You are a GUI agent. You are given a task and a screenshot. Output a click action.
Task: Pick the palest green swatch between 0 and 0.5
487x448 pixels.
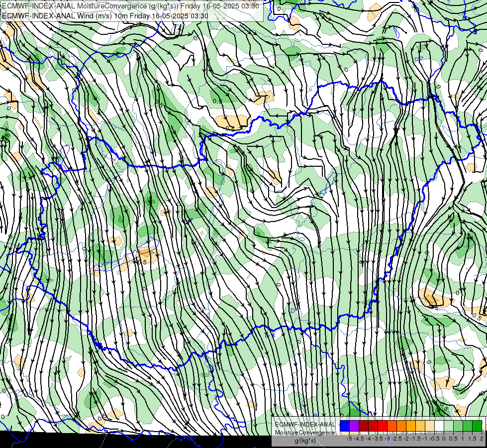pyautogui.click(x=449, y=426)
